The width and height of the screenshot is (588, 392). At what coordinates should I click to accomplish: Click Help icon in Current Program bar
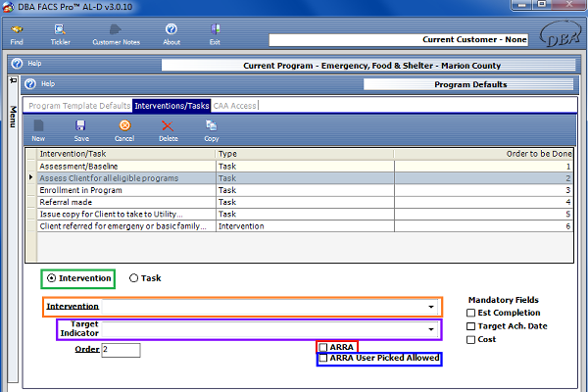pyautogui.click(x=17, y=64)
